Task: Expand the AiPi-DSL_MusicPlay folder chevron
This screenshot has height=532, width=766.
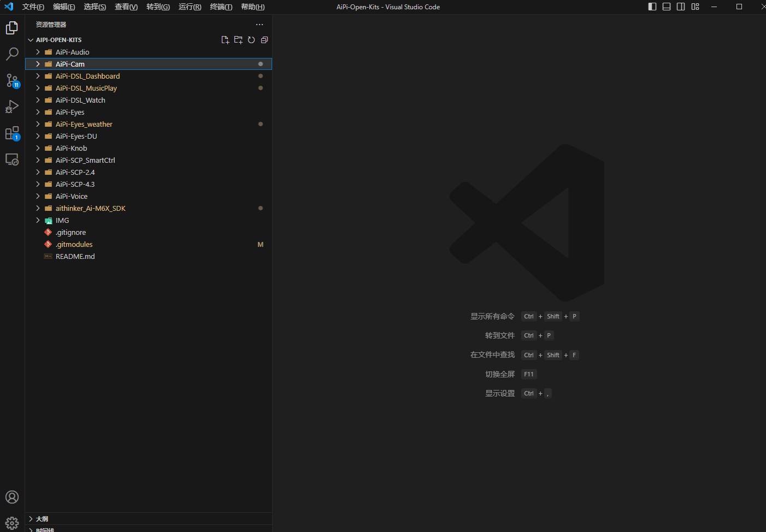Action: pos(38,88)
